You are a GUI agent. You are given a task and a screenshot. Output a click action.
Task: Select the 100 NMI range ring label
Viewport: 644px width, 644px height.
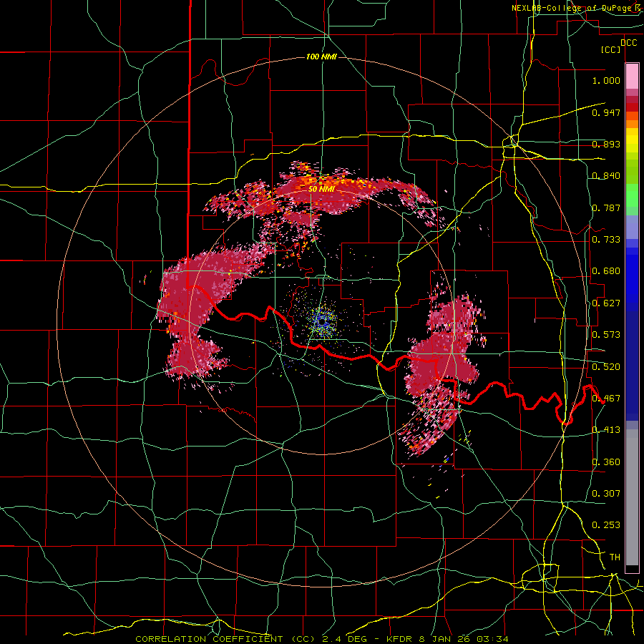[321, 57]
